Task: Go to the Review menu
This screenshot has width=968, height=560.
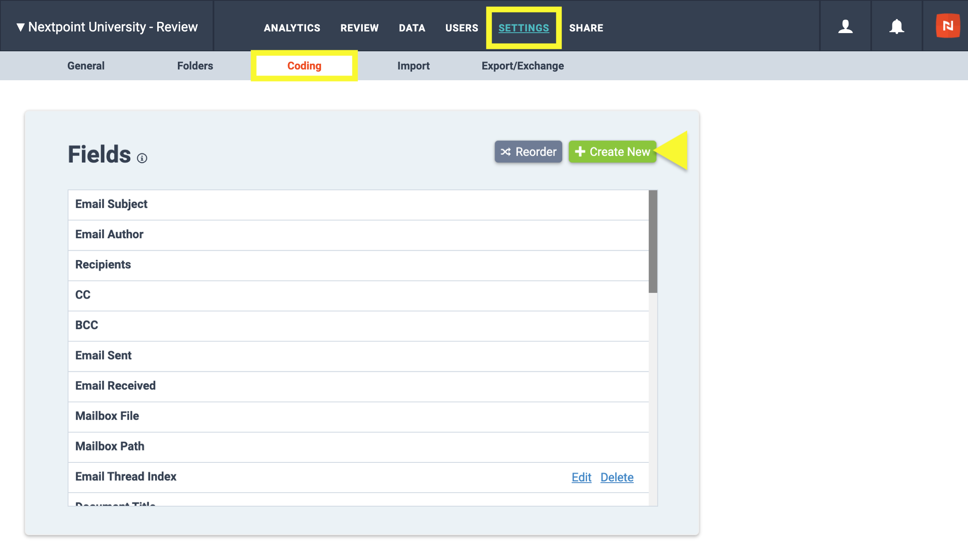Action: pyautogui.click(x=359, y=28)
